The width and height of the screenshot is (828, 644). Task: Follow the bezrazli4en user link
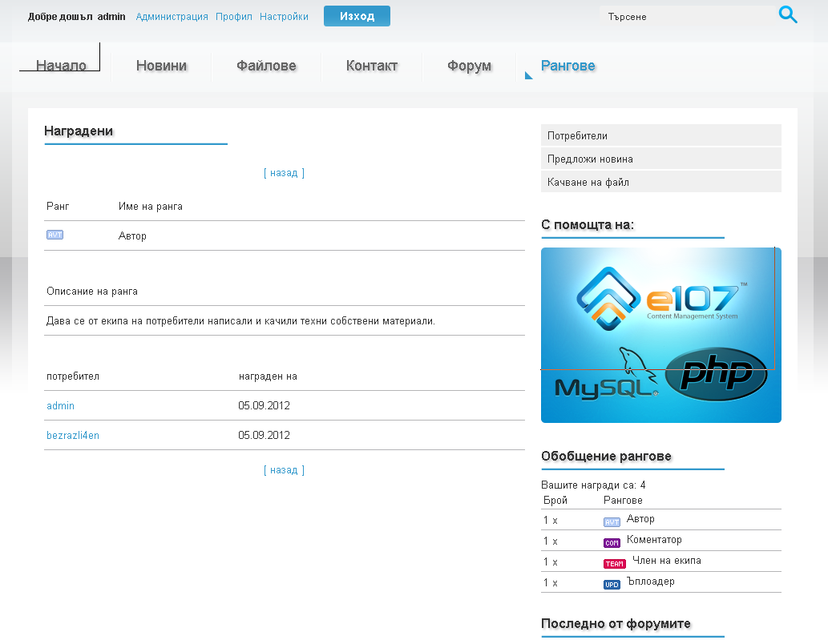coord(72,435)
